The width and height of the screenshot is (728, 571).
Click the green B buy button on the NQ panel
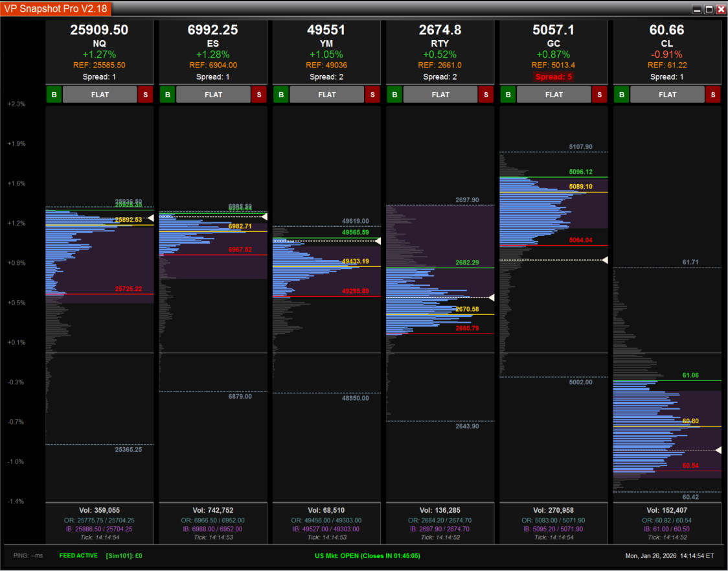[54, 94]
